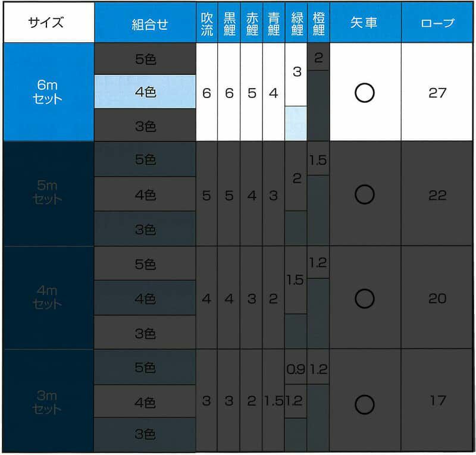The height and width of the screenshot is (455, 476).
Task: Click the light blue cell in the 緑鯉 column
Action: 296,123
